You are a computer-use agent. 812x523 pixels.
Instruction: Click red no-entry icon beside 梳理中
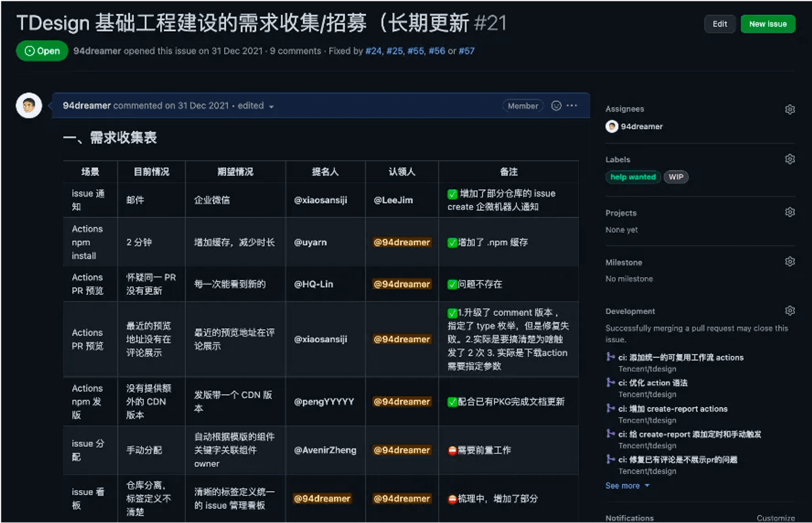point(452,499)
